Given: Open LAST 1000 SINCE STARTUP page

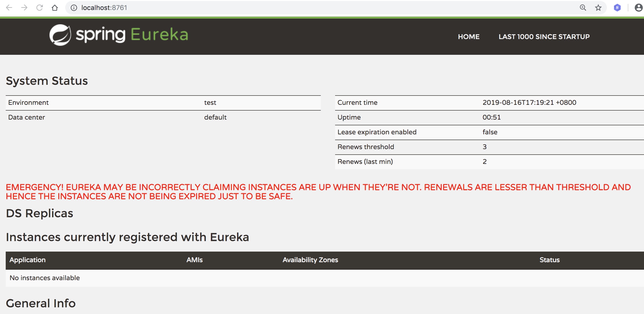Looking at the screenshot, I should 544,37.
